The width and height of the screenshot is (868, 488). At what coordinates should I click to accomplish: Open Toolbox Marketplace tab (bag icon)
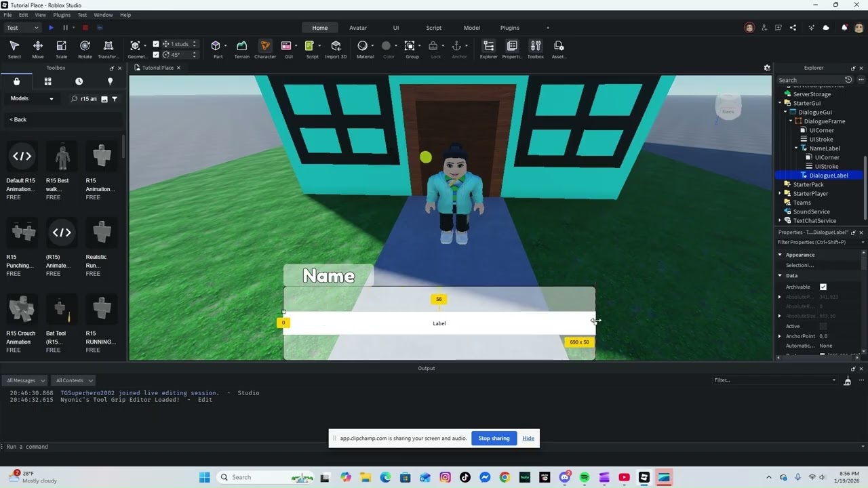coord(16,81)
